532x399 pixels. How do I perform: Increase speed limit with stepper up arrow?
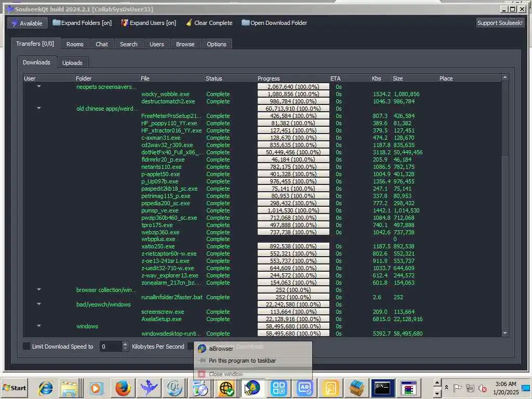[125, 344]
